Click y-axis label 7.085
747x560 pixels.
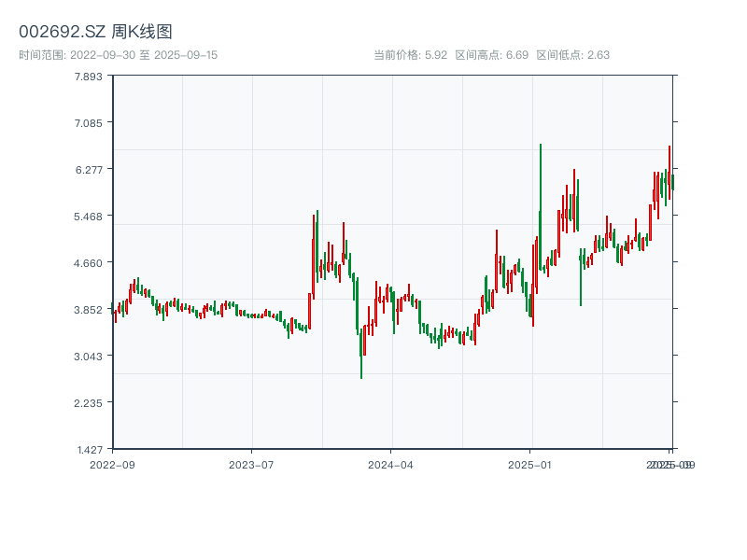pyautogui.click(x=88, y=123)
